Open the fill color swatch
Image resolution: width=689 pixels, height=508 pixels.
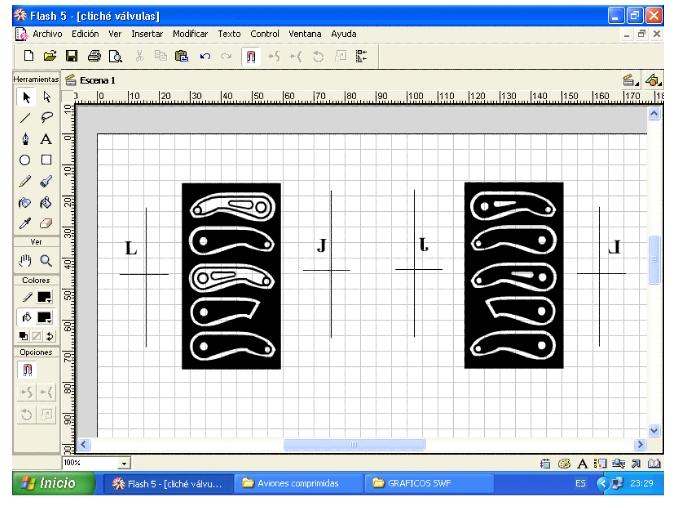pyautogui.click(x=46, y=315)
